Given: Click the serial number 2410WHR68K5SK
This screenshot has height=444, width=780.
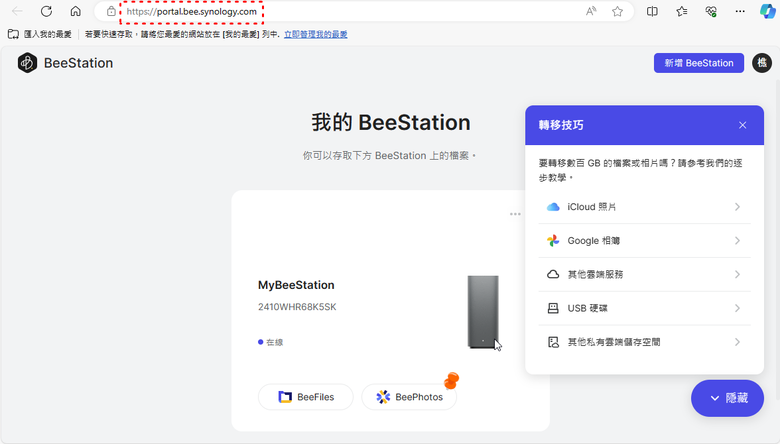Looking at the screenshot, I should pos(297,307).
